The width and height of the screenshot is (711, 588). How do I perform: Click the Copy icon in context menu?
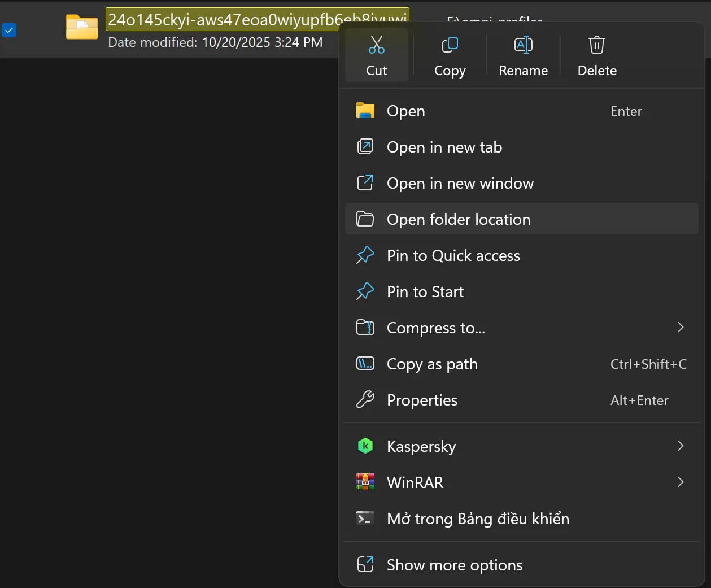point(450,45)
